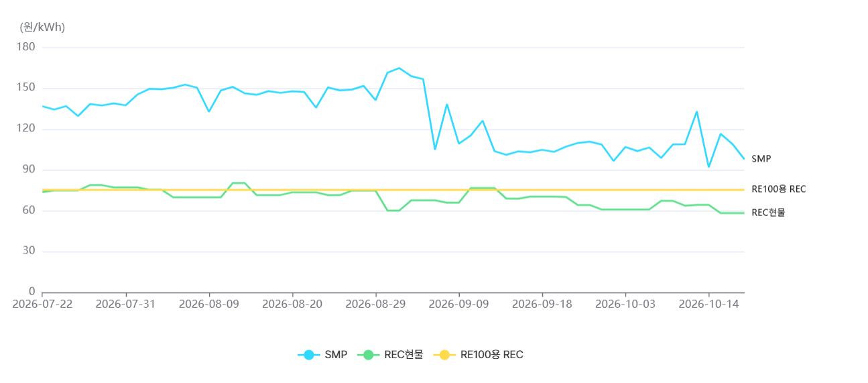Image resolution: width=868 pixels, height=383 pixels.
Task: Toggle the RE100용 REC legend entry
Action: click(x=478, y=355)
